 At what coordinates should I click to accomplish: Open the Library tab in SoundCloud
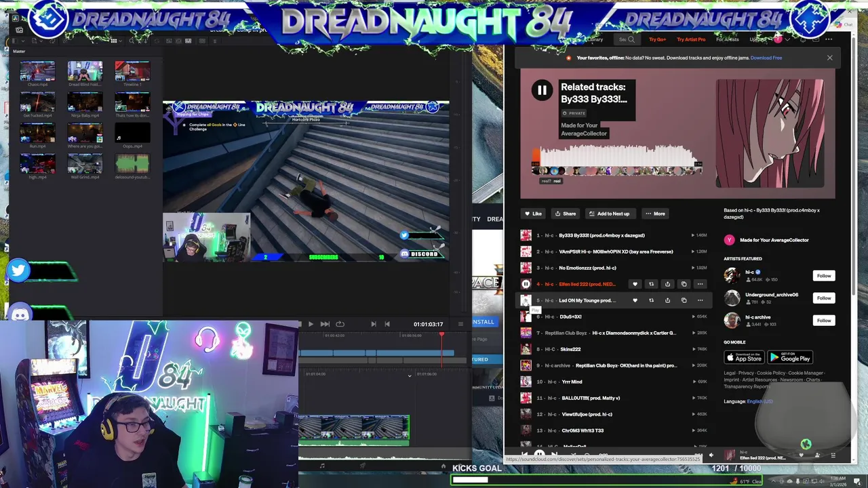594,39
